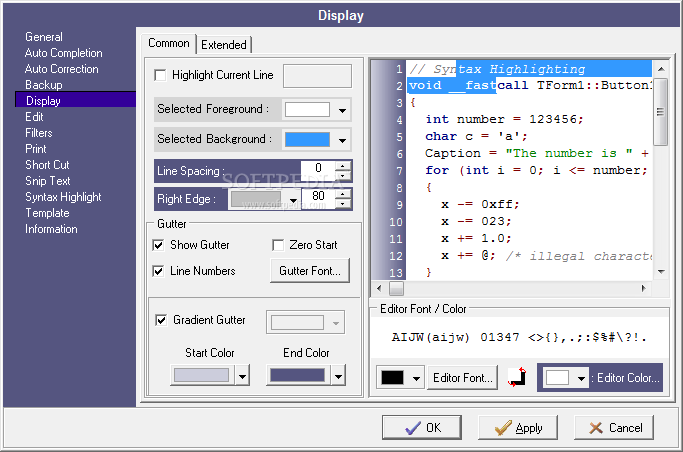
Task: Click the font sample text 'AIJW(aijw)'
Action: (430, 337)
